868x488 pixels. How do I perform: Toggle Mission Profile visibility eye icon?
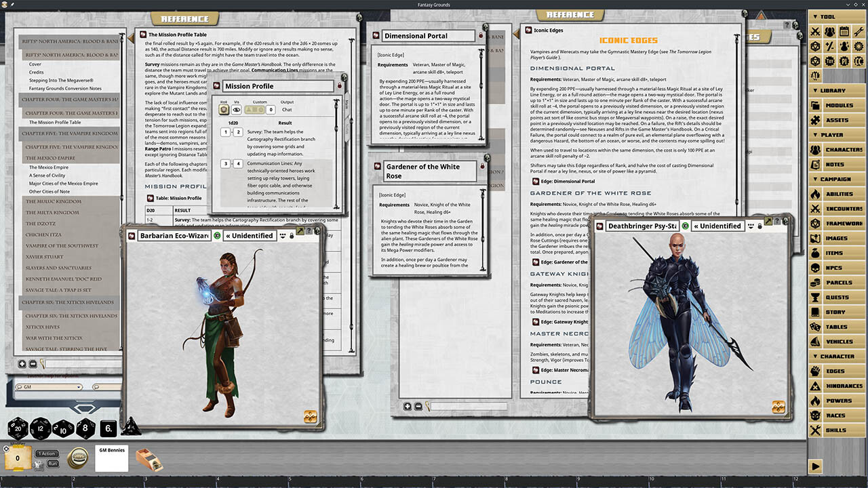pos(237,109)
